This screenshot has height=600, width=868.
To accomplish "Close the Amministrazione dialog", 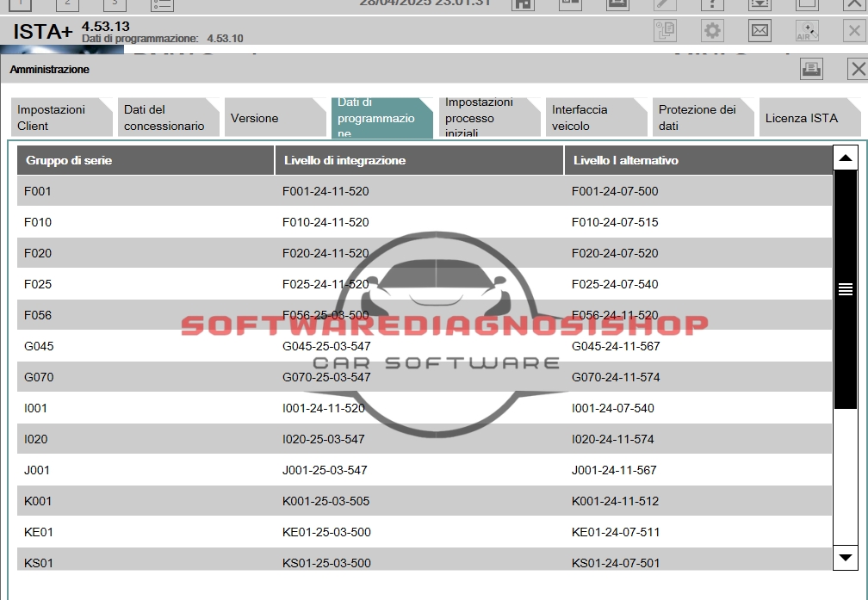I will [858, 69].
